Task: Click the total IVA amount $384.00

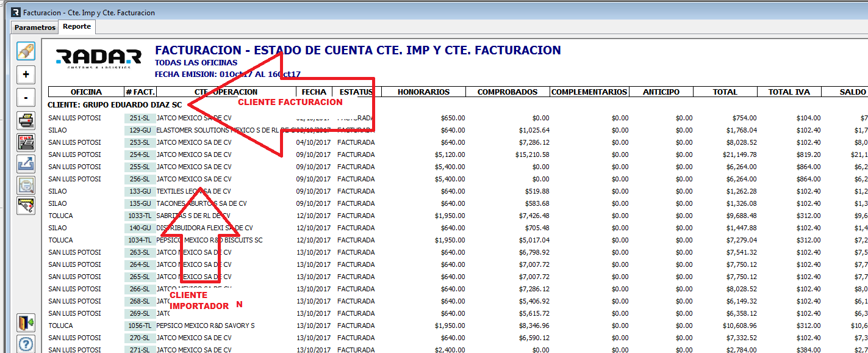Action: tap(809, 350)
